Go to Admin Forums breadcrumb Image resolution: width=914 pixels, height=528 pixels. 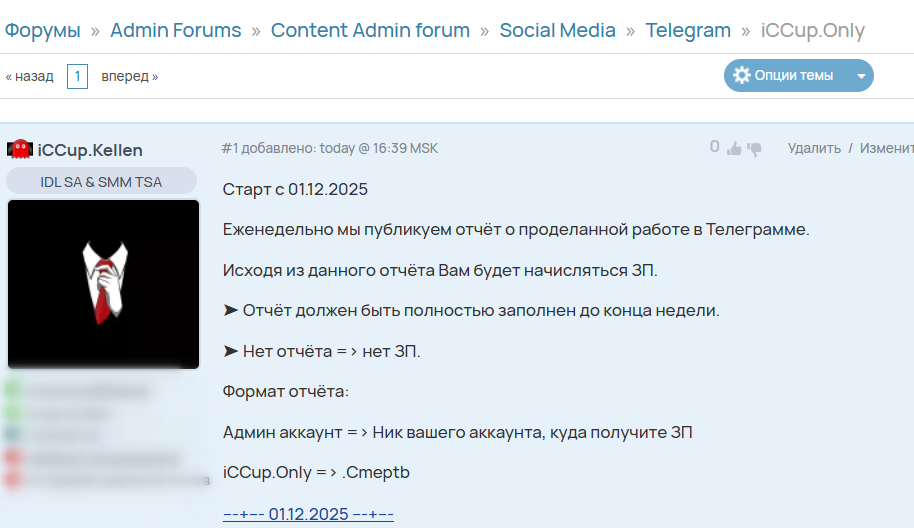coord(175,30)
